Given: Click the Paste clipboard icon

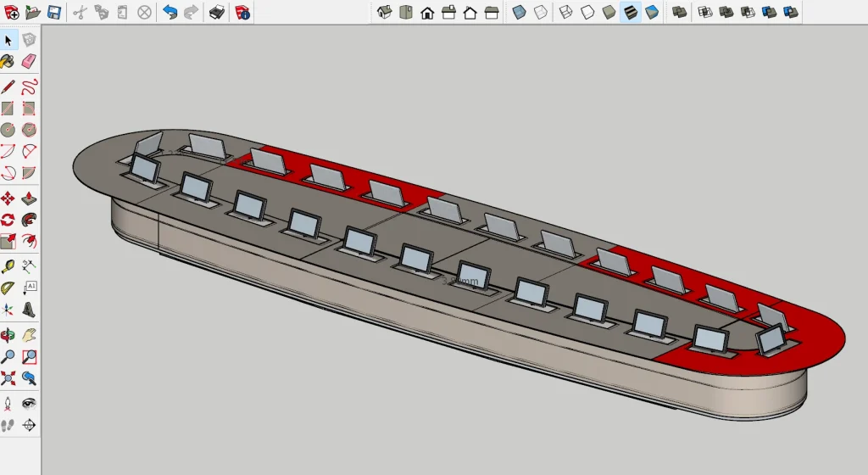Looking at the screenshot, I should [123, 12].
